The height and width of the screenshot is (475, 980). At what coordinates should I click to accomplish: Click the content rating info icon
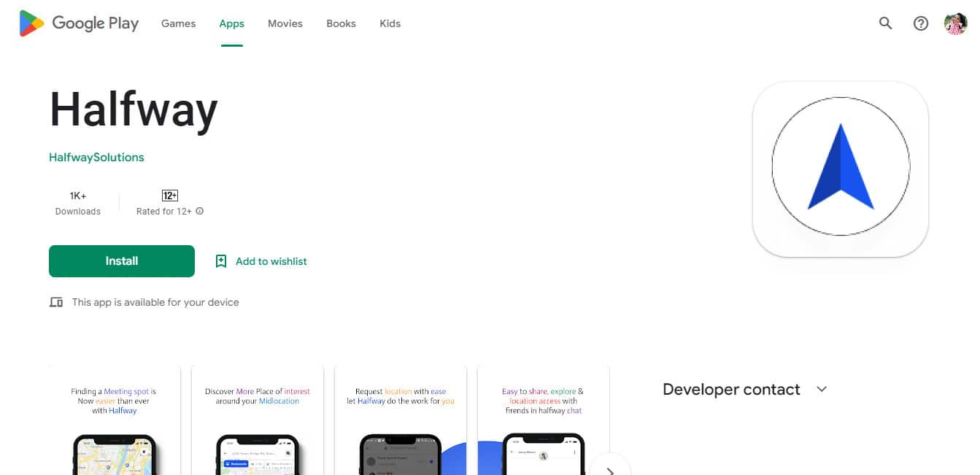200,212
